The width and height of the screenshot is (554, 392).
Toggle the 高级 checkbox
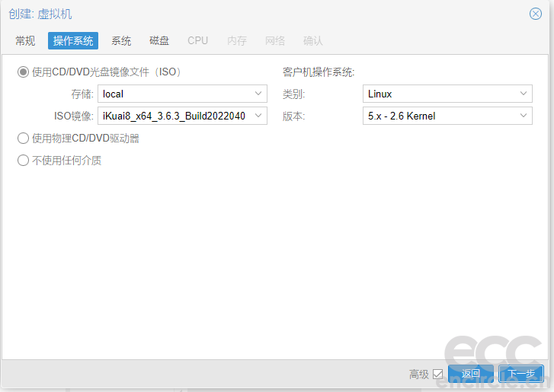tap(437, 374)
